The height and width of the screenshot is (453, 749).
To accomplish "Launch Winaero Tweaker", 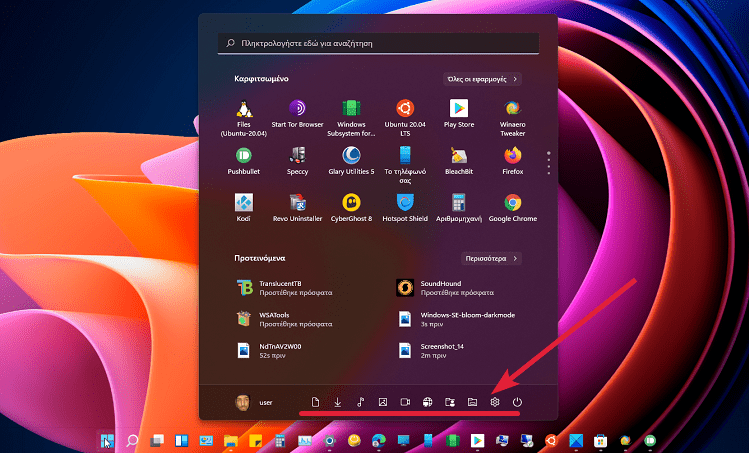I will pos(513,119).
